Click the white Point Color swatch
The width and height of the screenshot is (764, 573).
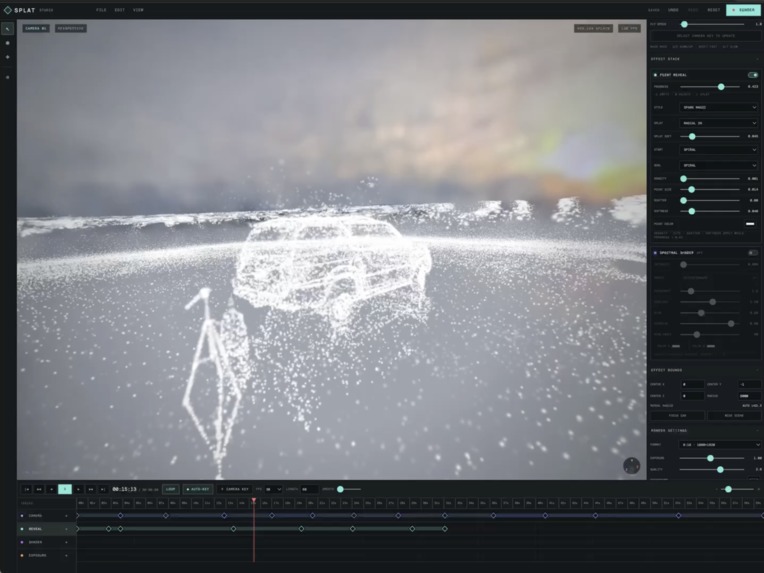click(x=750, y=224)
